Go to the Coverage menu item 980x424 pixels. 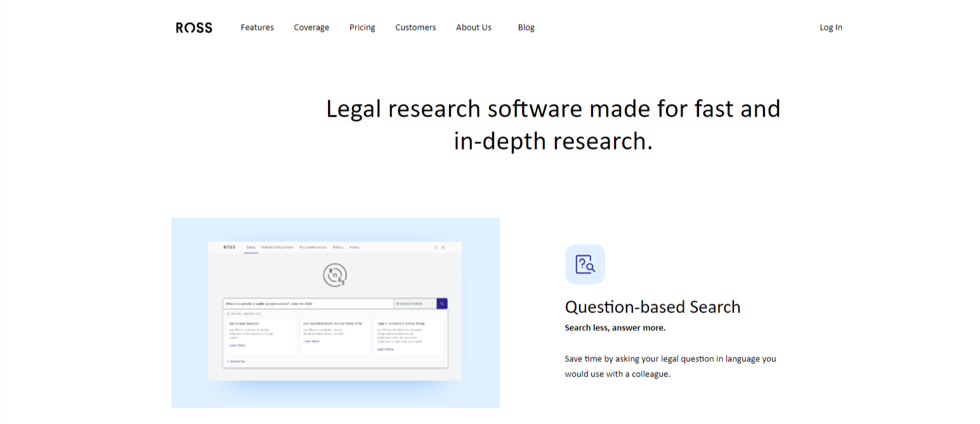tap(311, 27)
